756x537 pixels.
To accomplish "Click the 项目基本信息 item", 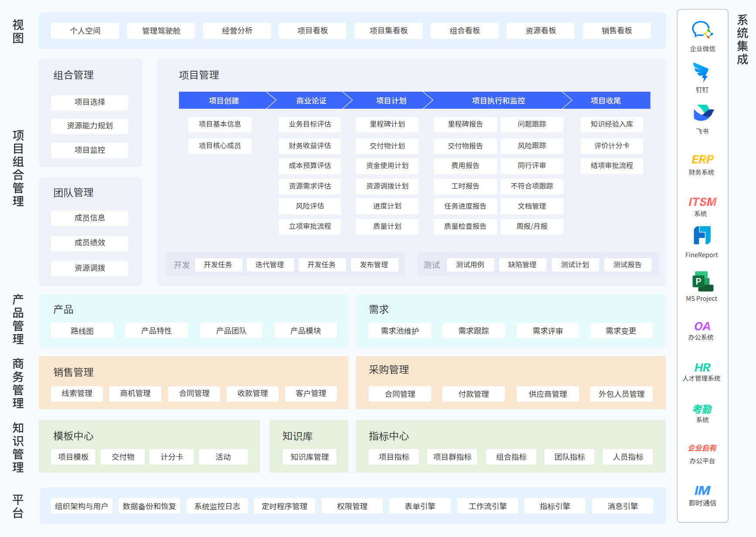I will (x=220, y=124).
